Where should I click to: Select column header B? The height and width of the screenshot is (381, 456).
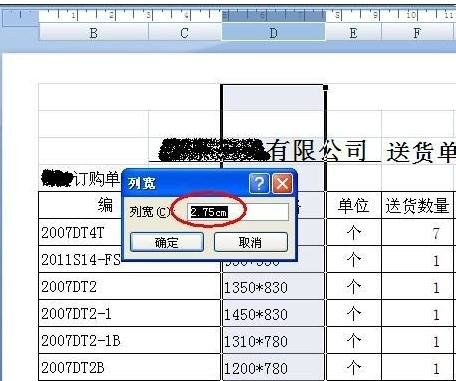(x=94, y=33)
